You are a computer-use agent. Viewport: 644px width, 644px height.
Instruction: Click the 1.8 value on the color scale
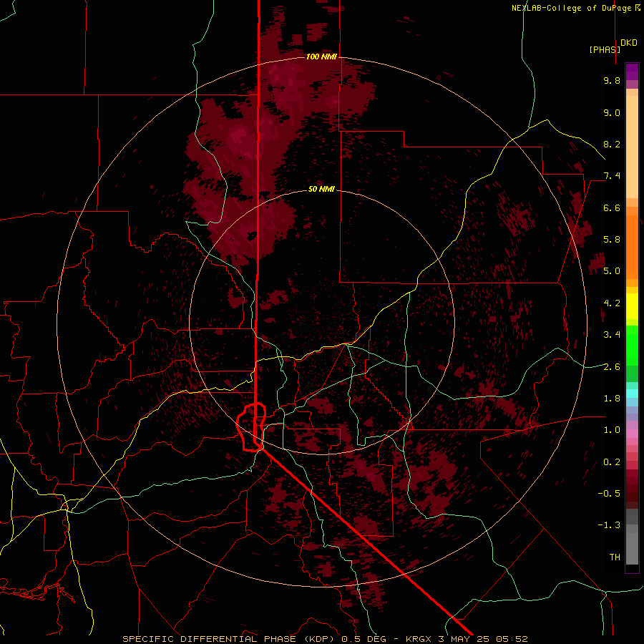[x=612, y=399]
